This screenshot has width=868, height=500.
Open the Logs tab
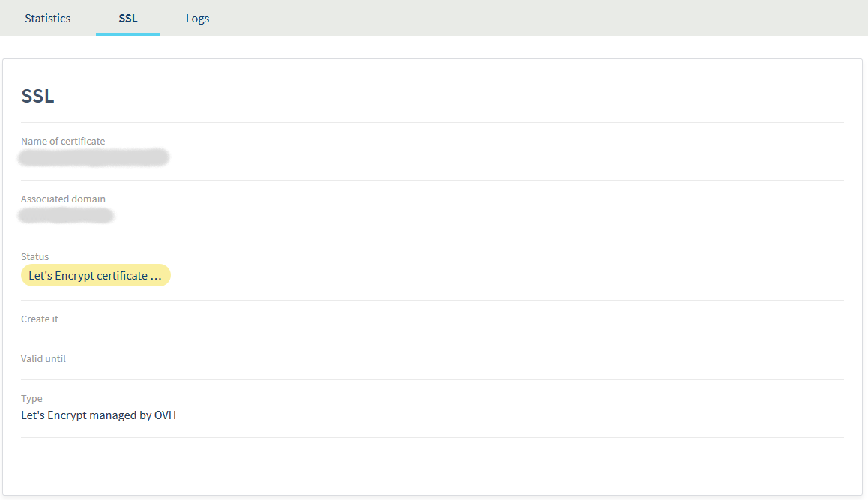(197, 18)
